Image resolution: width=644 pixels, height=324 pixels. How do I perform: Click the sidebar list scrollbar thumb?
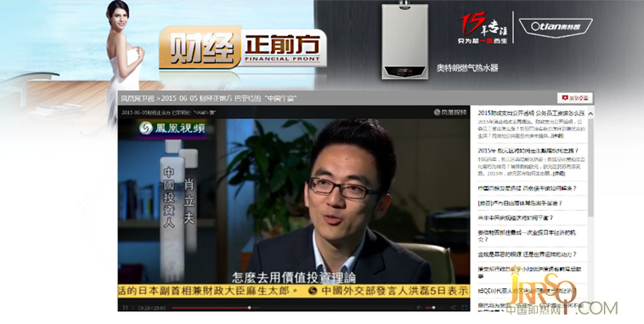pos(590,167)
